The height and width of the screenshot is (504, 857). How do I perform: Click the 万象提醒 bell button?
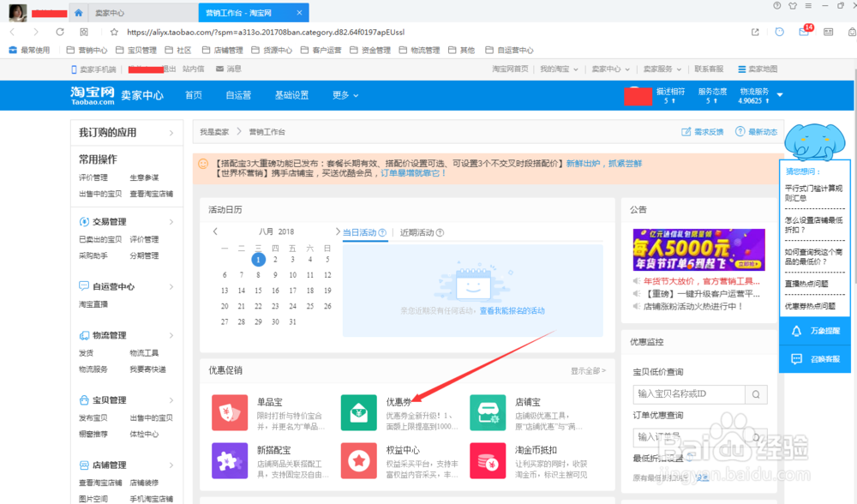(x=815, y=331)
